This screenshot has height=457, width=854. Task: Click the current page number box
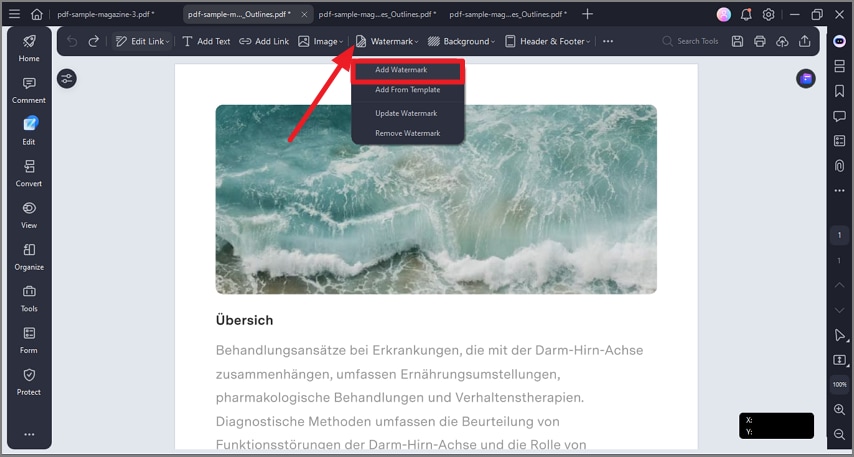pyautogui.click(x=839, y=235)
